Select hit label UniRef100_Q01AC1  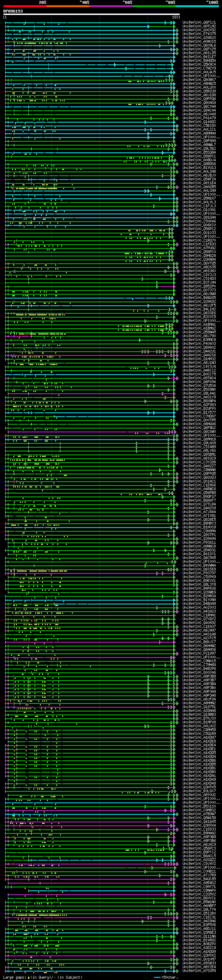(x=199, y=481)
